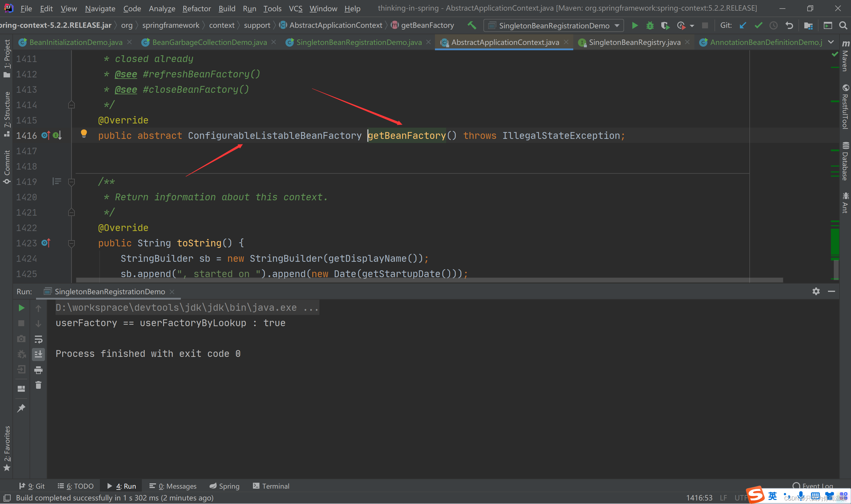Image resolution: width=851 pixels, height=504 pixels.
Task: Open the Structure tool window
Action: point(7,114)
